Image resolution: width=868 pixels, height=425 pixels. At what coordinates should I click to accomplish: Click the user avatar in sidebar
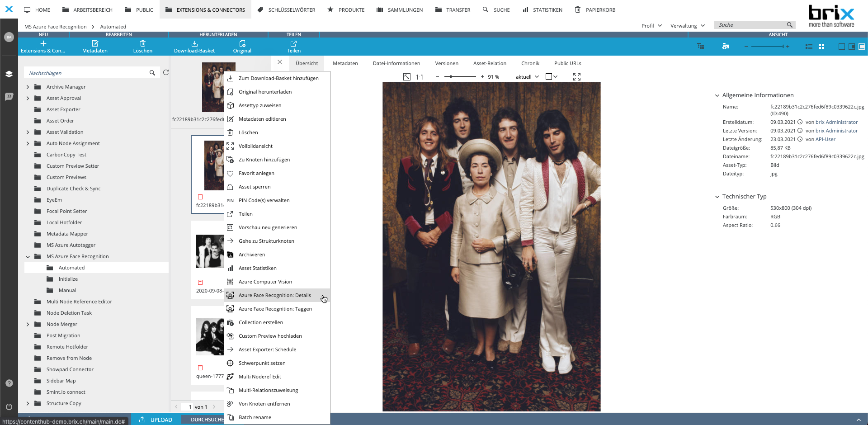click(x=9, y=37)
